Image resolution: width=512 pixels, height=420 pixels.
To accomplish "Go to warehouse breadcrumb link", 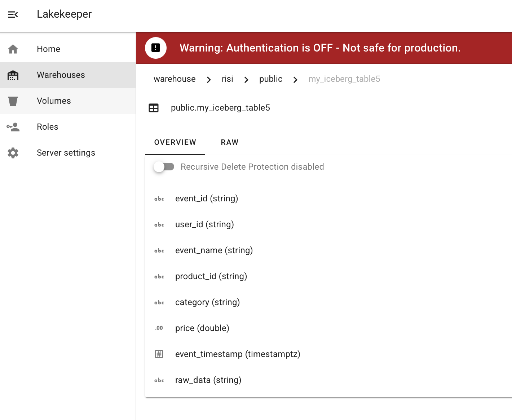I will pyautogui.click(x=175, y=79).
